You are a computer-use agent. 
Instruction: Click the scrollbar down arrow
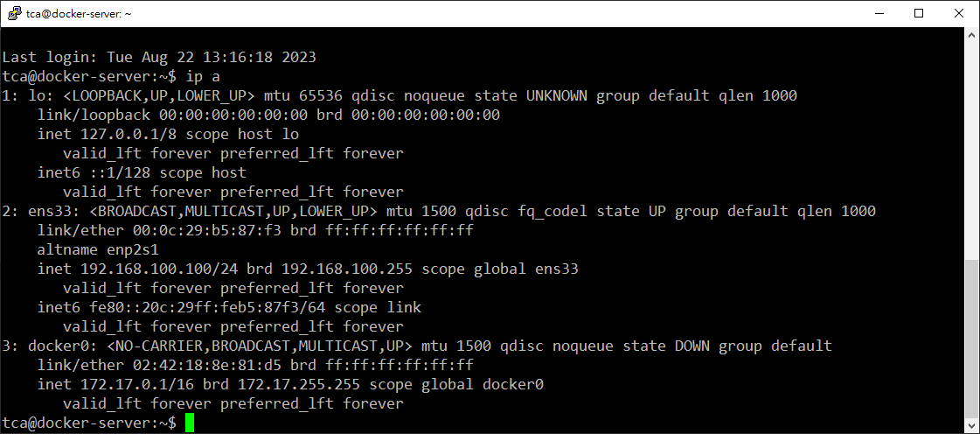click(x=970, y=424)
